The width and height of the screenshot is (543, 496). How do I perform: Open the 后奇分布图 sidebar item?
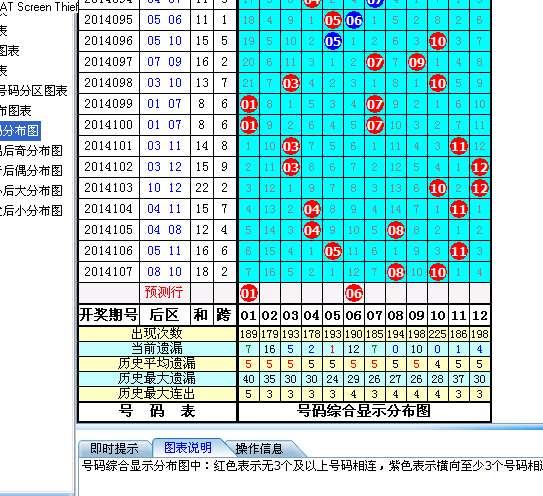pos(31,151)
